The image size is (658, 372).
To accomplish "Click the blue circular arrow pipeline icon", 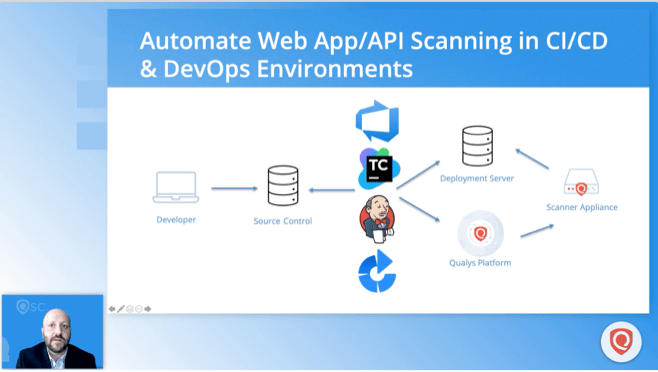I will click(377, 271).
